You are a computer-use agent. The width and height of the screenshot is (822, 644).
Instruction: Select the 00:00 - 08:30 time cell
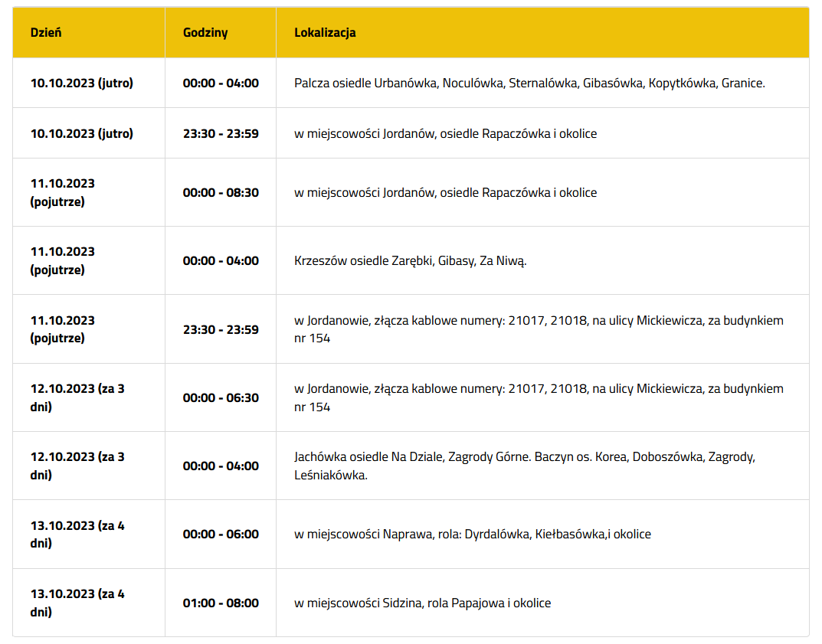pos(221,193)
